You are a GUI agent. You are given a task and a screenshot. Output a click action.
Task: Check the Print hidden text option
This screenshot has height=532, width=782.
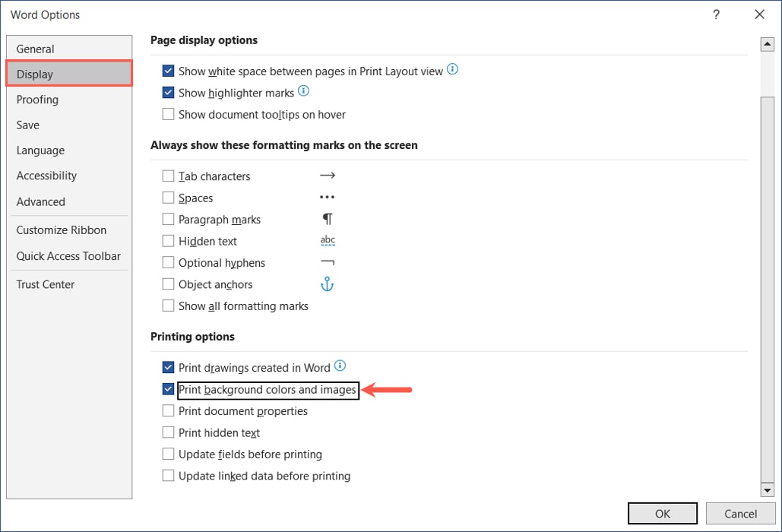(168, 432)
